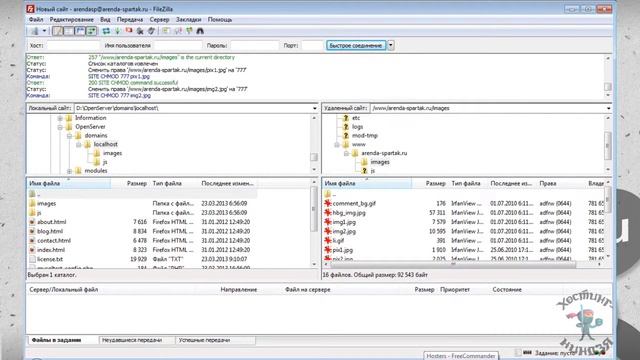Process the transfer queue toolbar icon
The height and width of the screenshot is (360, 640).
(118, 31)
